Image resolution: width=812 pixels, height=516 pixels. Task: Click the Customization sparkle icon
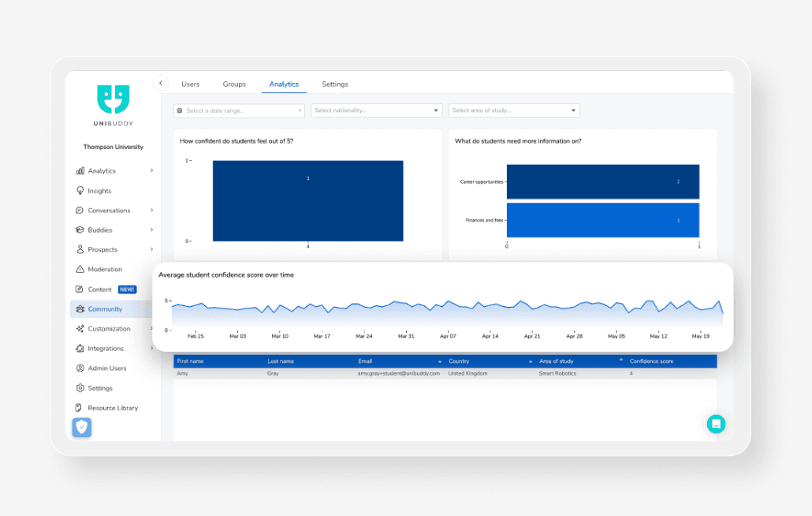tap(80, 328)
